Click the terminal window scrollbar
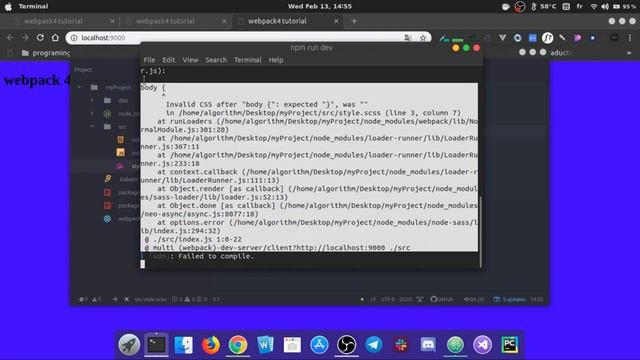Image resolution: width=640 pixels, height=360 pixels. 480,232
